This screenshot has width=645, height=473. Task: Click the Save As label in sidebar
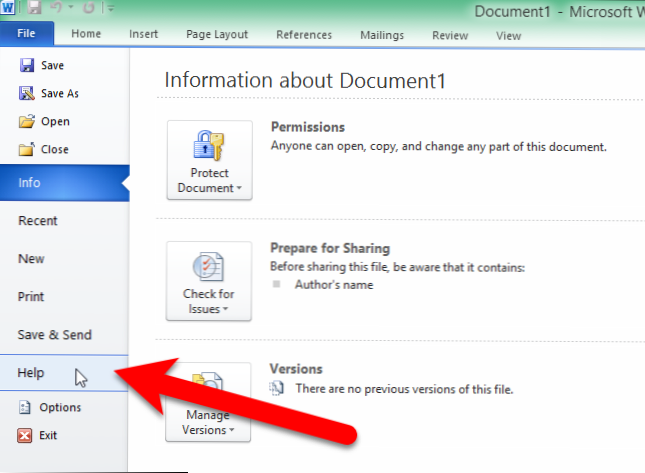(60, 93)
